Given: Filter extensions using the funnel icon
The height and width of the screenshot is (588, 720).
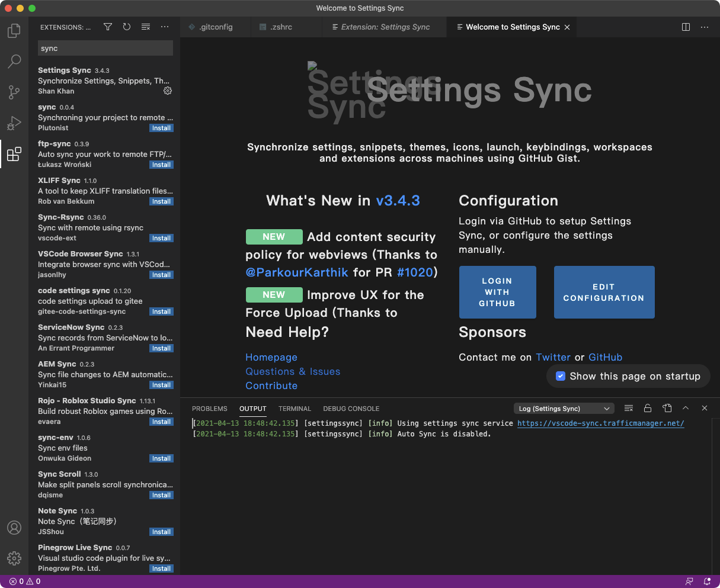Looking at the screenshot, I should click(x=108, y=27).
